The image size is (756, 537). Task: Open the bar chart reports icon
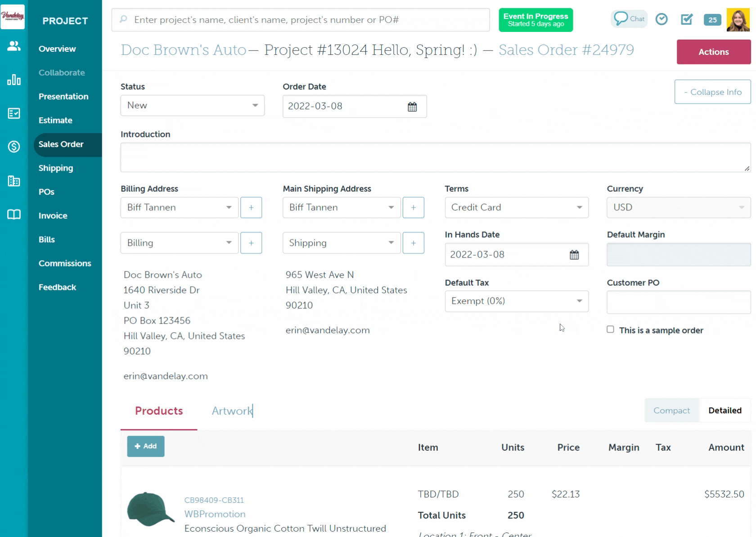click(13, 80)
